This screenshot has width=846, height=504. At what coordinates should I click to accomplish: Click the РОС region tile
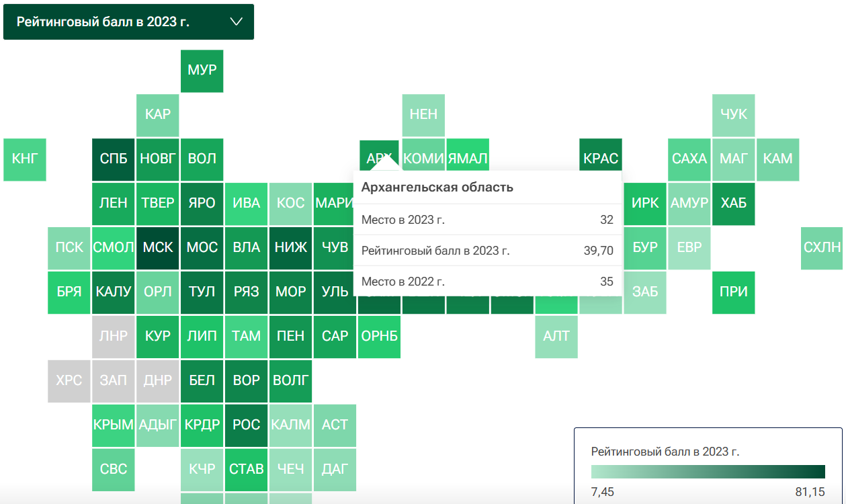[x=247, y=425]
